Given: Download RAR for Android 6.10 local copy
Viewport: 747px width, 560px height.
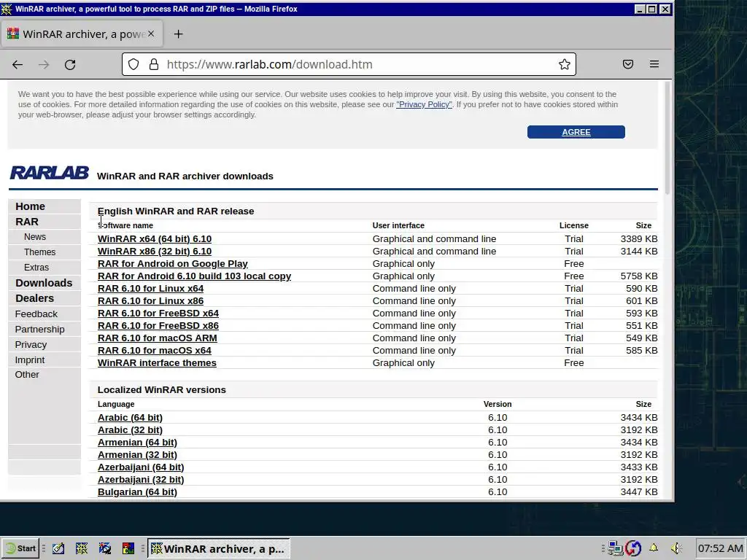Looking at the screenshot, I should [194, 276].
